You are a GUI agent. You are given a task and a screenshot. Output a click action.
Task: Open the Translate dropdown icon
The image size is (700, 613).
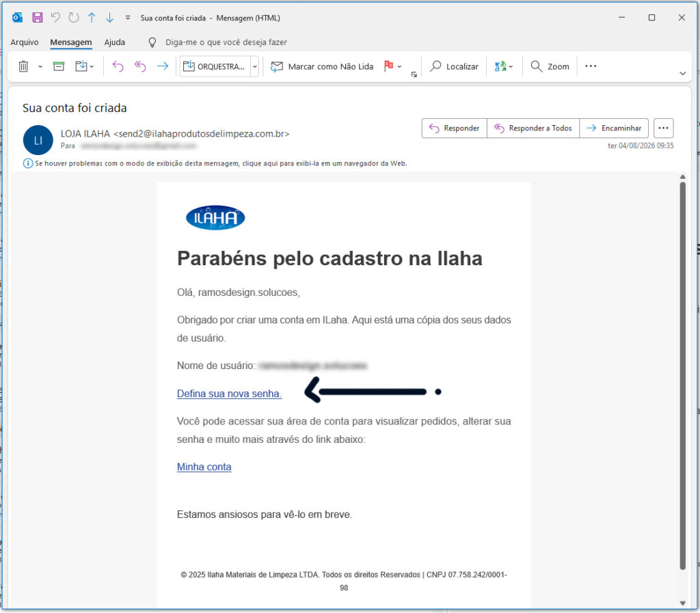click(x=504, y=66)
